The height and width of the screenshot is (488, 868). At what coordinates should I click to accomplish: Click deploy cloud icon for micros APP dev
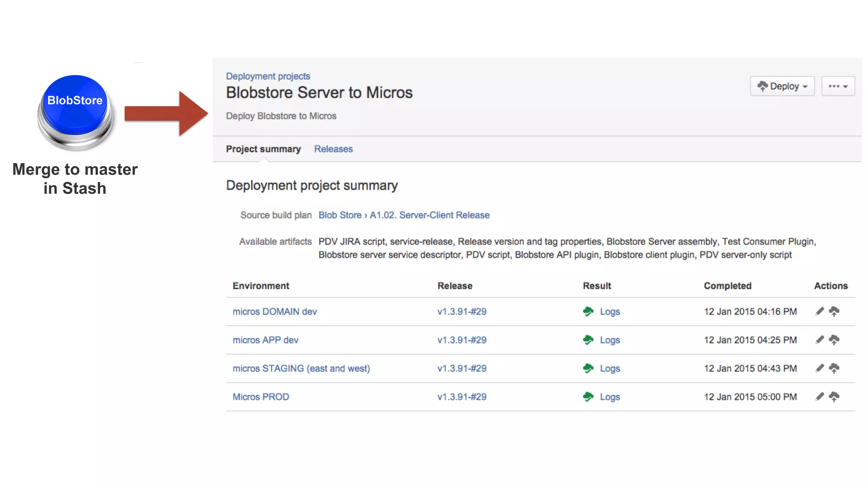pos(834,340)
